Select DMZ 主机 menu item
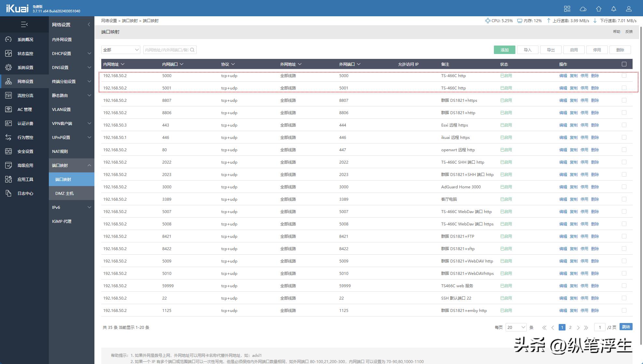643x364 pixels. point(64,193)
